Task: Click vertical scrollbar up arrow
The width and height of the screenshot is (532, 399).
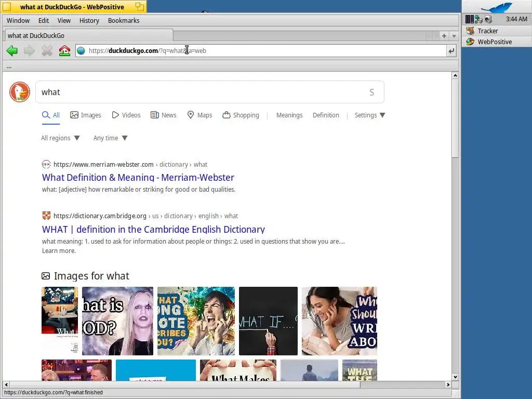Action: pos(455,75)
